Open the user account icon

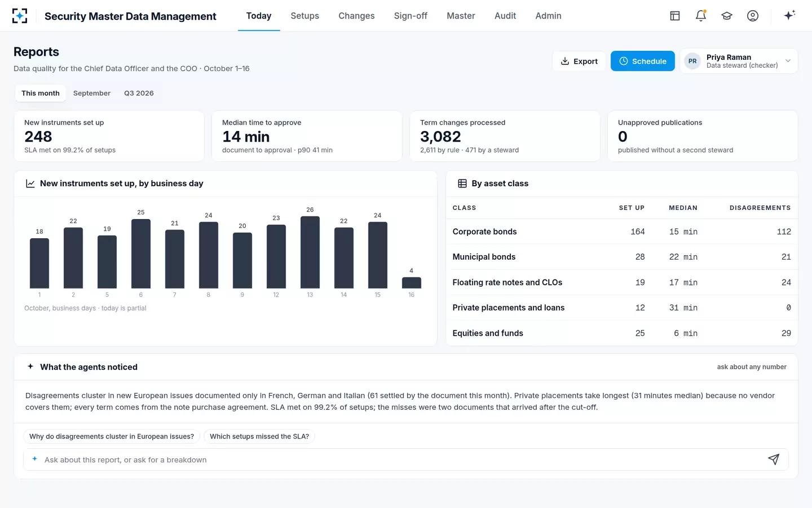pyautogui.click(x=753, y=16)
